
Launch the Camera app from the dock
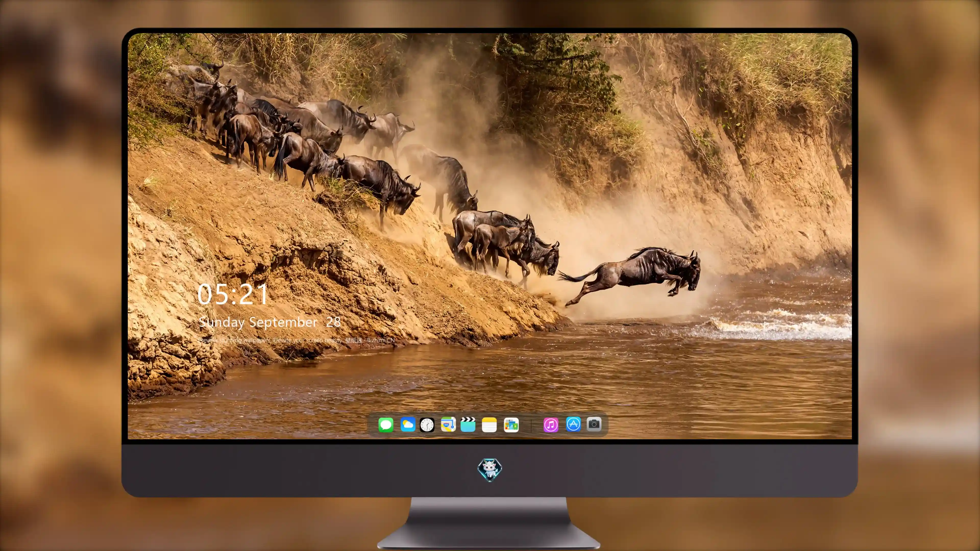[594, 424]
